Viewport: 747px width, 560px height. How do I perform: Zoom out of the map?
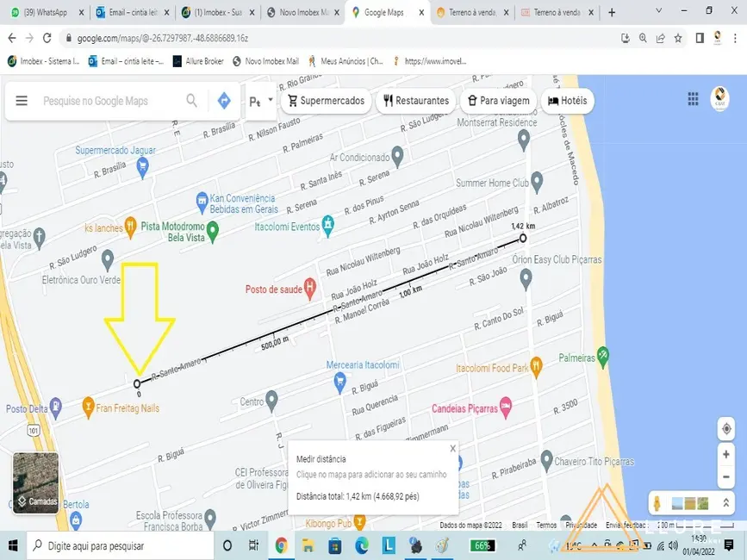(726, 475)
